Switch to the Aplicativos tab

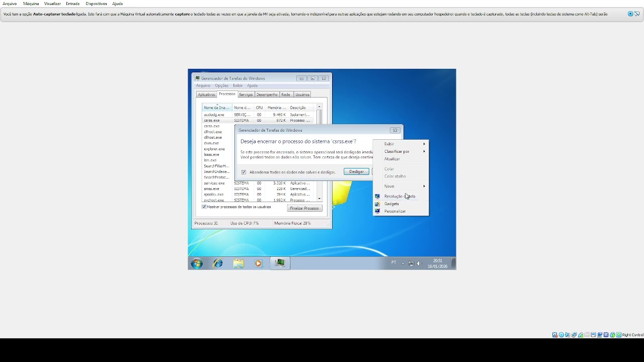pos(206,95)
